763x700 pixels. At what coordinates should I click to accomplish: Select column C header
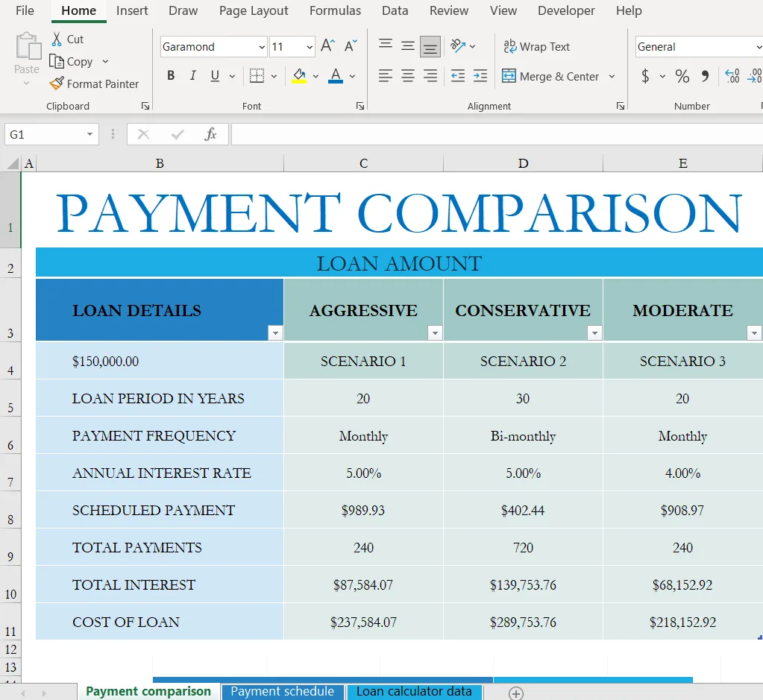[x=363, y=163]
